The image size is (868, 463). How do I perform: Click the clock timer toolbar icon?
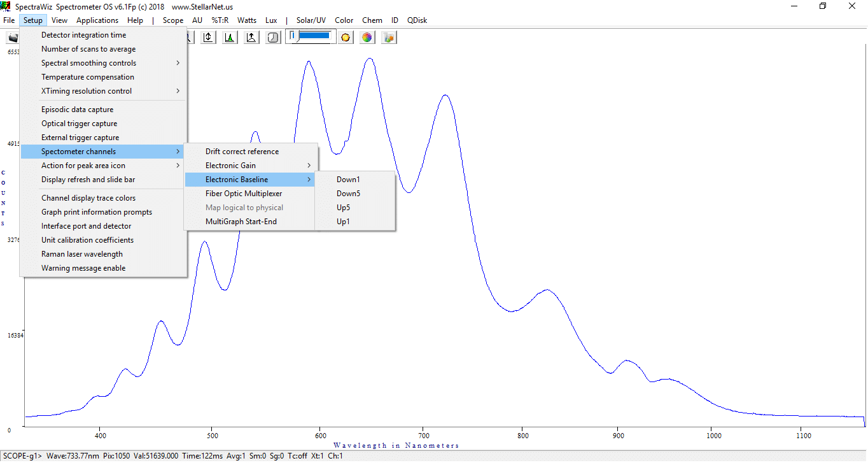click(x=272, y=38)
